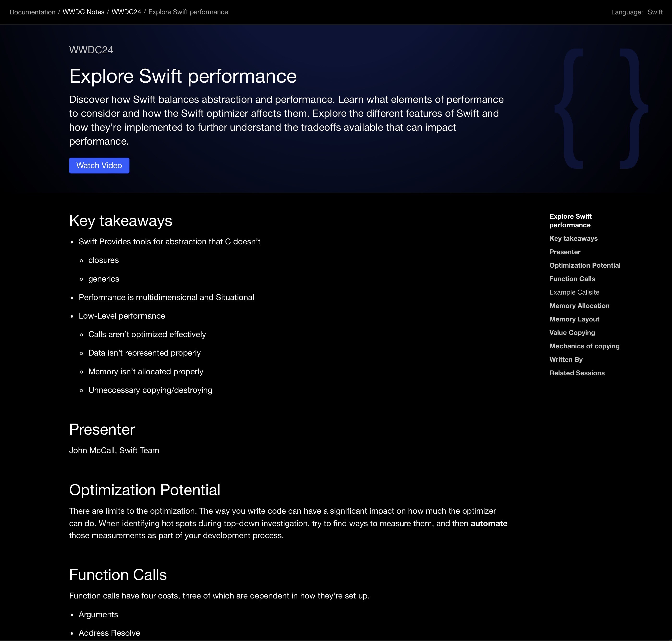Viewport: 672px width, 641px height.
Task: Click Data isn't represented properly item
Action: tap(144, 353)
